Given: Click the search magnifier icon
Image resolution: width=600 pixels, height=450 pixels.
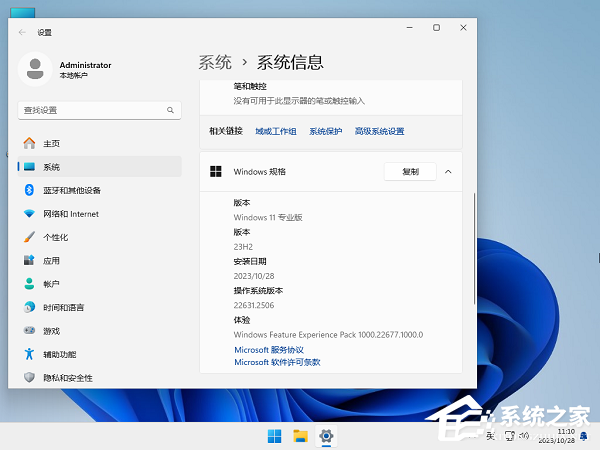Looking at the screenshot, I should coord(170,110).
